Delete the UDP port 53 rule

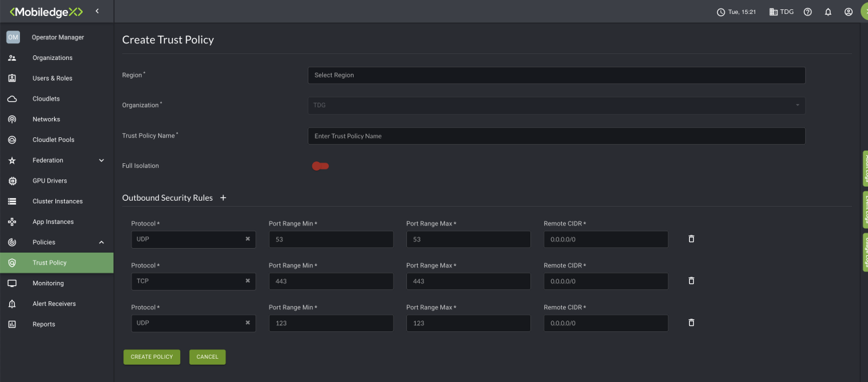coord(691,239)
